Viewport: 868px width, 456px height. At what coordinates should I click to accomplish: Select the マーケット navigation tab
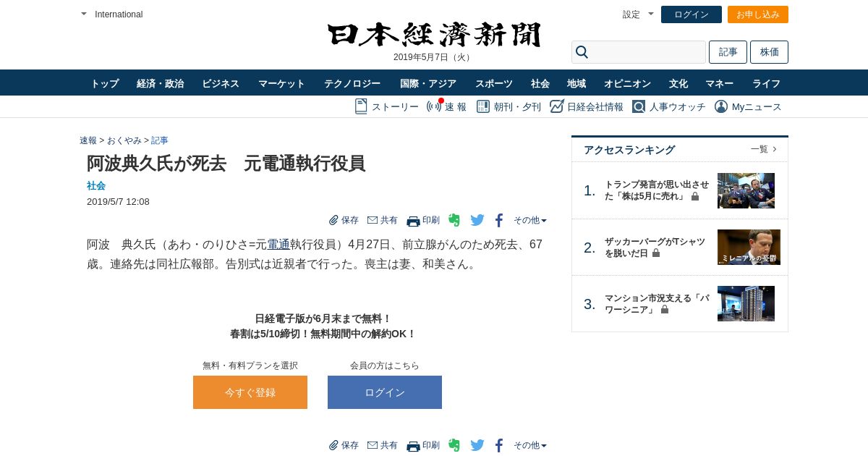pyautogui.click(x=281, y=83)
